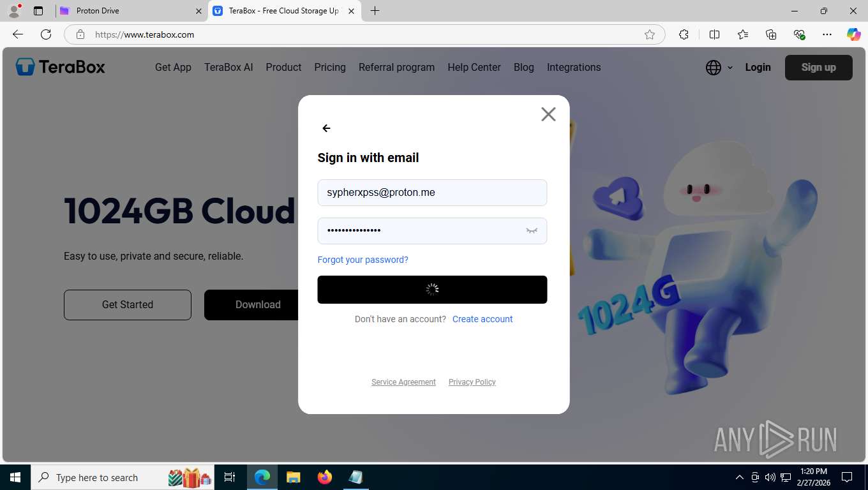The width and height of the screenshot is (868, 490).
Task: Open the Forgot your password link
Action: (x=363, y=260)
